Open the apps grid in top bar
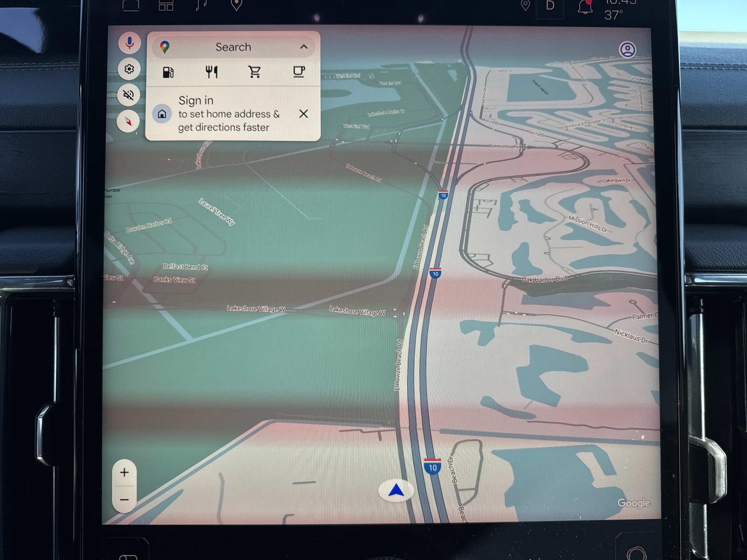Image resolution: width=747 pixels, height=560 pixels. [166, 5]
